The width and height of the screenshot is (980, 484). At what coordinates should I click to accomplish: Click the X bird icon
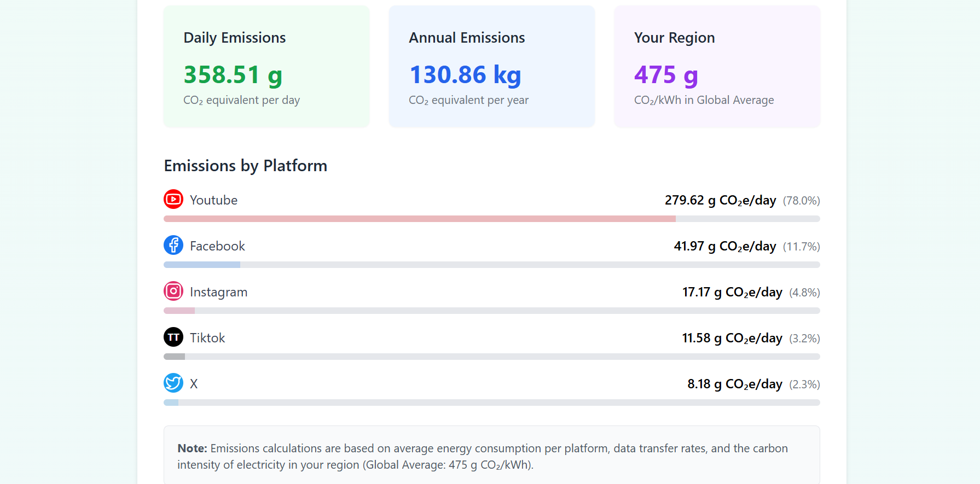point(173,383)
